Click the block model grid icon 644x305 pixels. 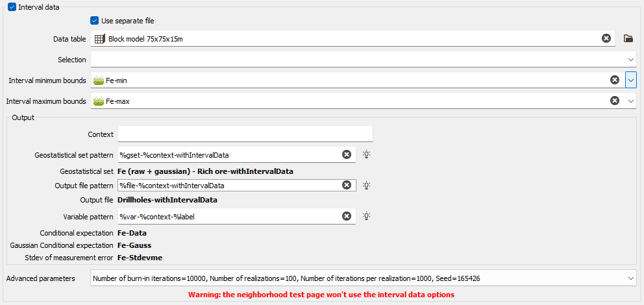tap(100, 39)
